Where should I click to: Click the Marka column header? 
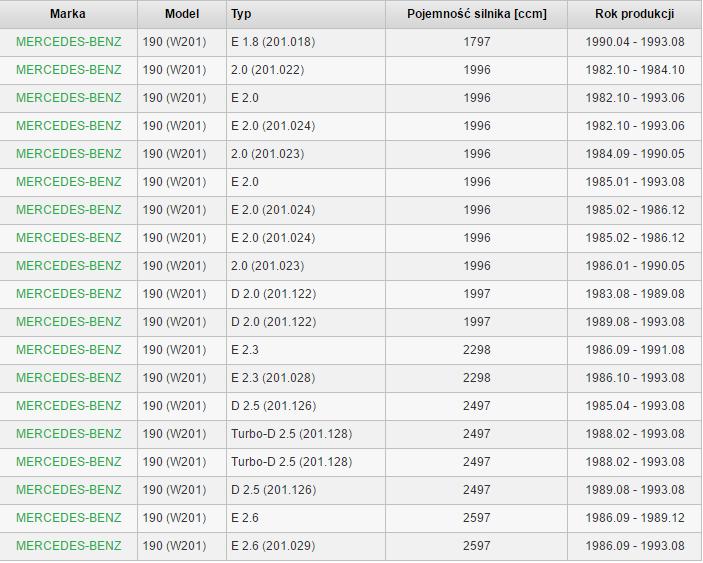pyautogui.click(x=68, y=14)
